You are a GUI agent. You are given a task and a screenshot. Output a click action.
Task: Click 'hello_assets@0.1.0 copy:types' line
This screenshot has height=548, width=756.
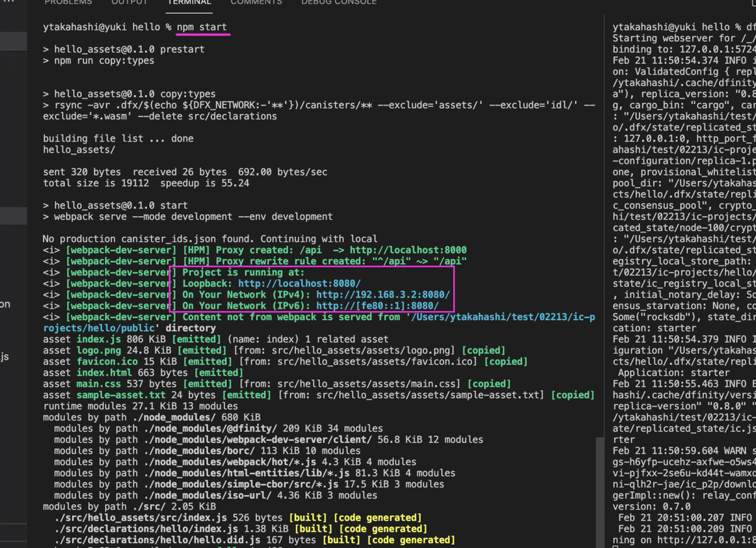coord(129,94)
